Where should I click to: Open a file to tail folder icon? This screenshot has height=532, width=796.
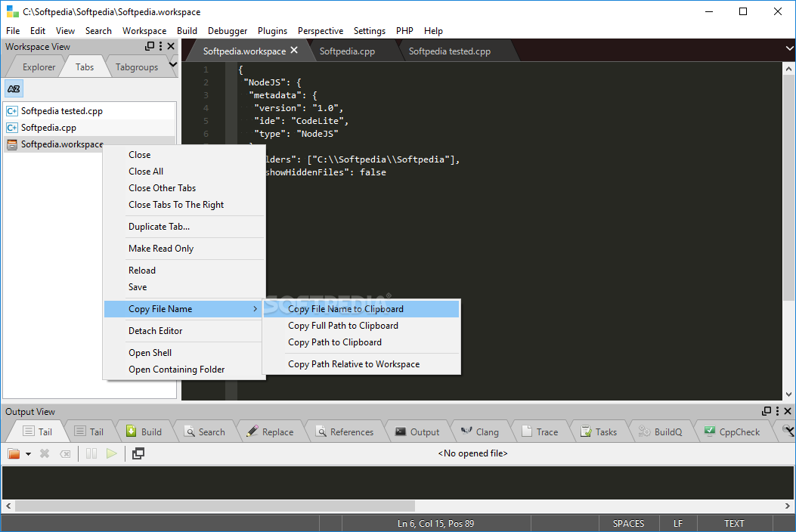[x=14, y=453]
